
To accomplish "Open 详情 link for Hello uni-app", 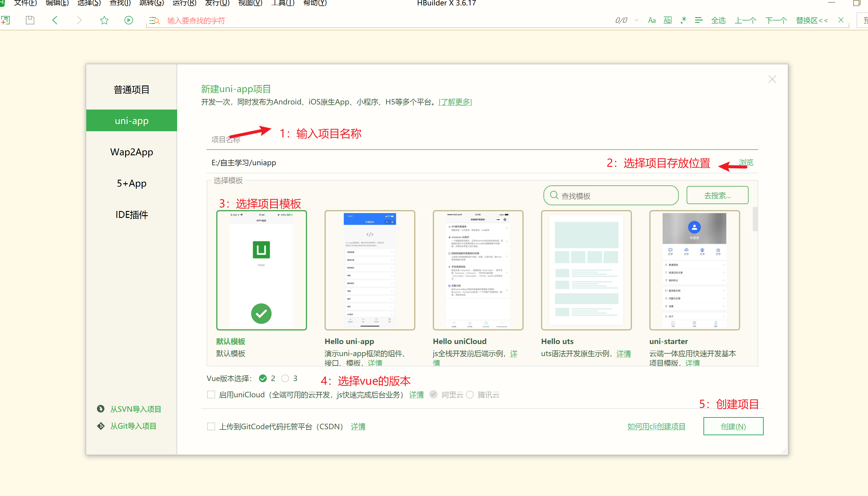I will point(375,363).
